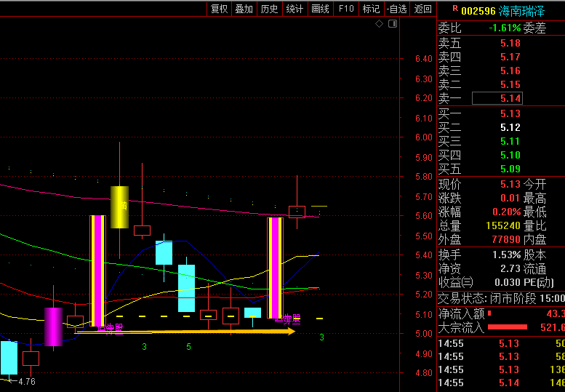
Task: Click the 标记 mark button
Action: (371, 9)
